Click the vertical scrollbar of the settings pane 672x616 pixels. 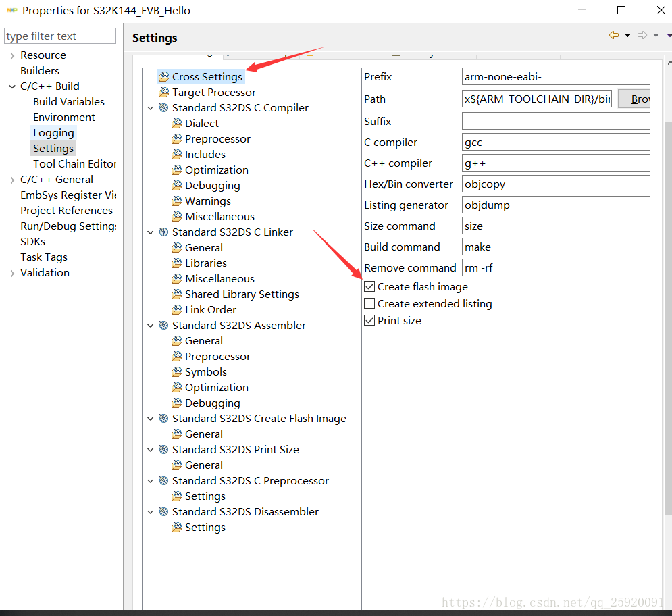coord(668,317)
